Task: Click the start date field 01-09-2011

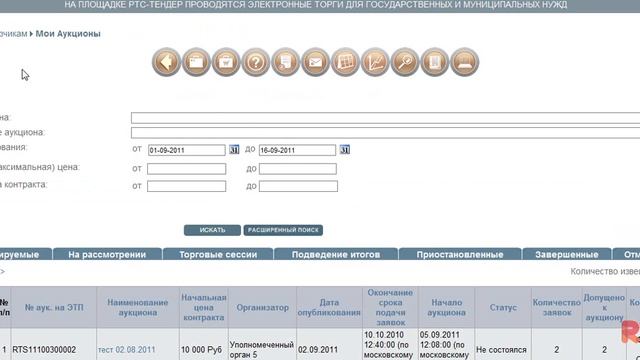Action: (187, 150)
